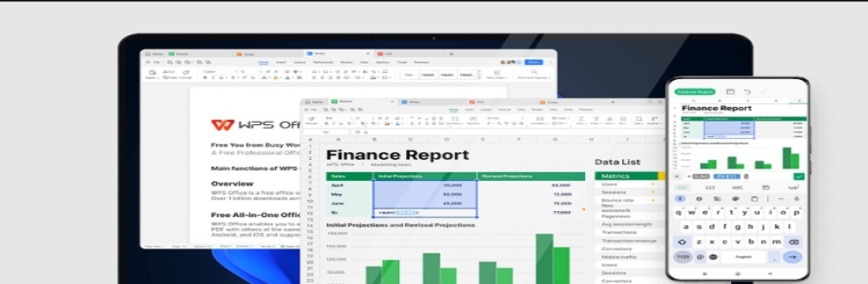
Task: Open Find and replace in Writer ribbon
Action: (534, 74)
